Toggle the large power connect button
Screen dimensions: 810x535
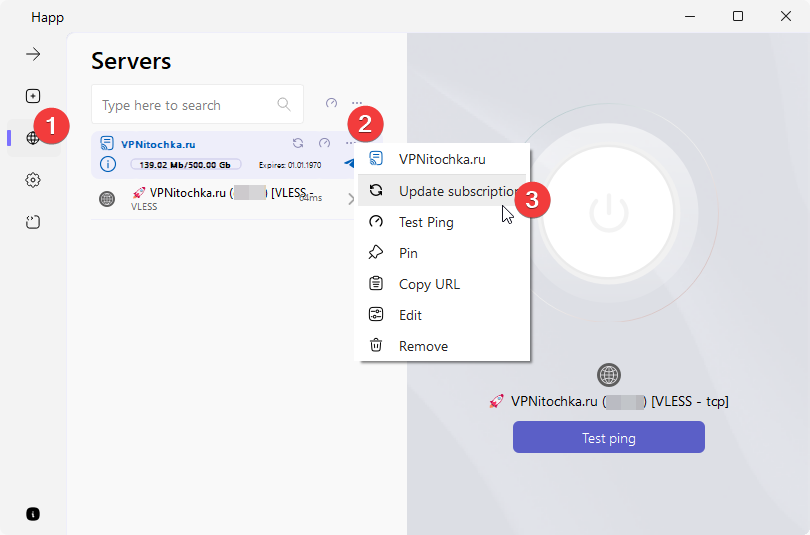[609, 212]
